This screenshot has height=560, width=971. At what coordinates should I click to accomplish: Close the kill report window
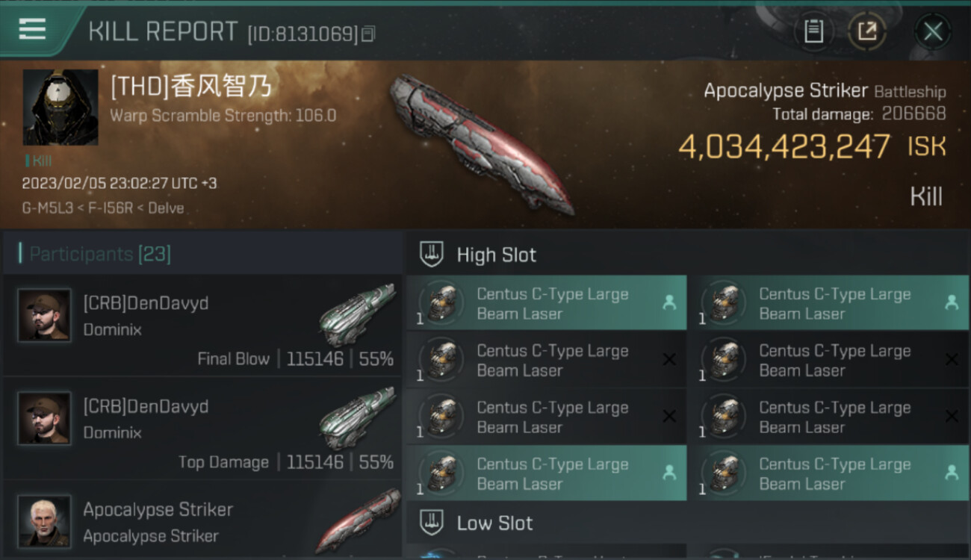pyautogui.click(x=933, y=31)
